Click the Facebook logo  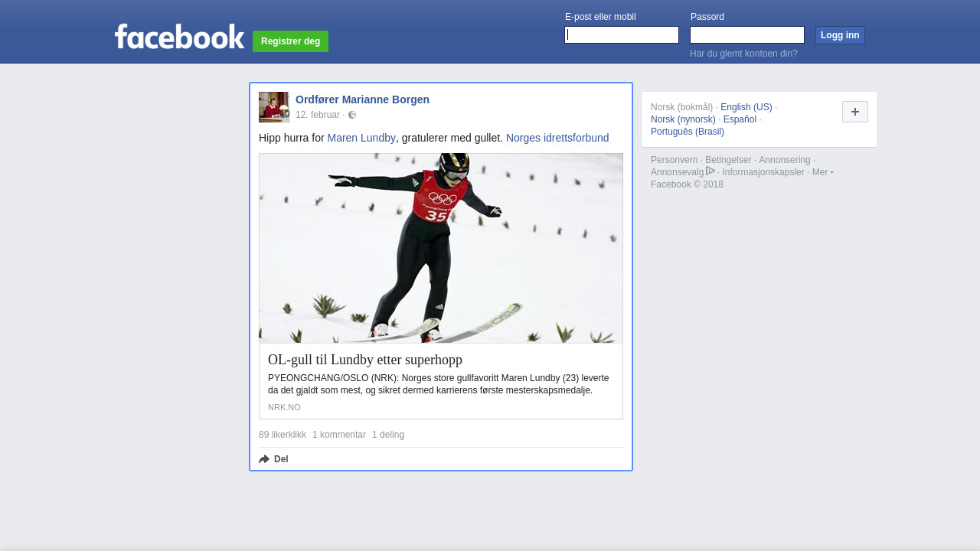coord(179,36)
